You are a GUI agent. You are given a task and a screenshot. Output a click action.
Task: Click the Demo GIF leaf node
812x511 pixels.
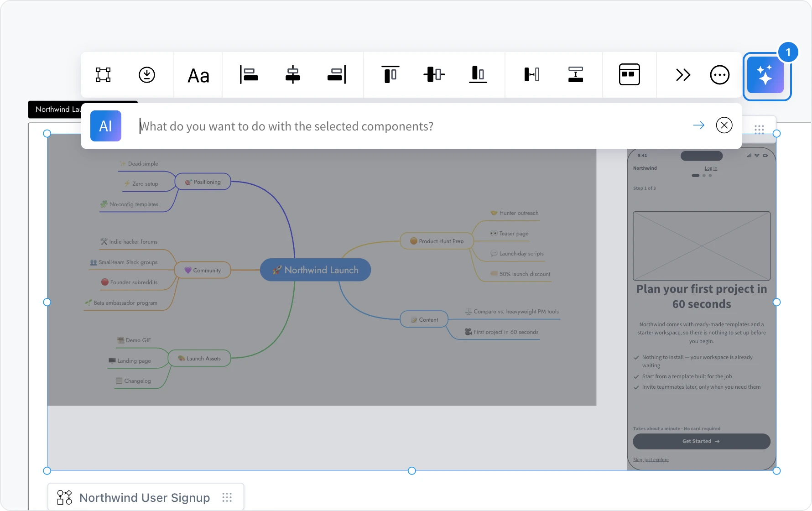point(134,340)
